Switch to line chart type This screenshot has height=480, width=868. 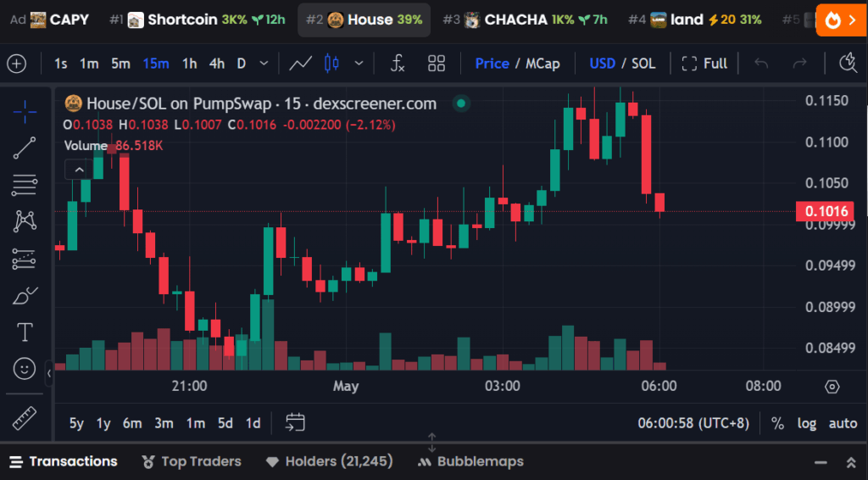(300, 64)
